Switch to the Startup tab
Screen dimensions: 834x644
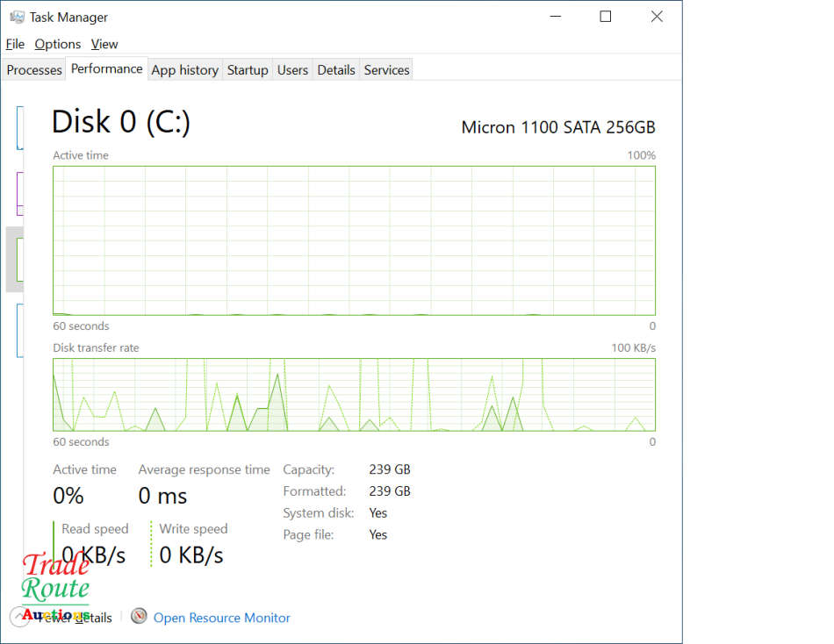248,70
